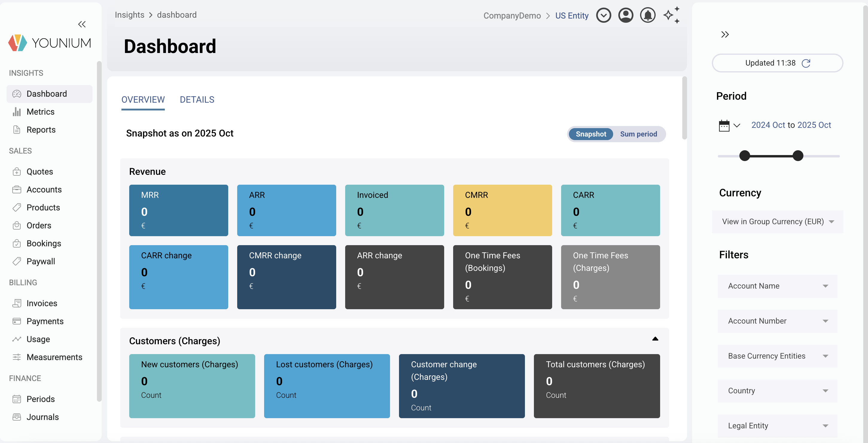
Task: Select the Snapshot toggle option
Action: tap(590, 134)
